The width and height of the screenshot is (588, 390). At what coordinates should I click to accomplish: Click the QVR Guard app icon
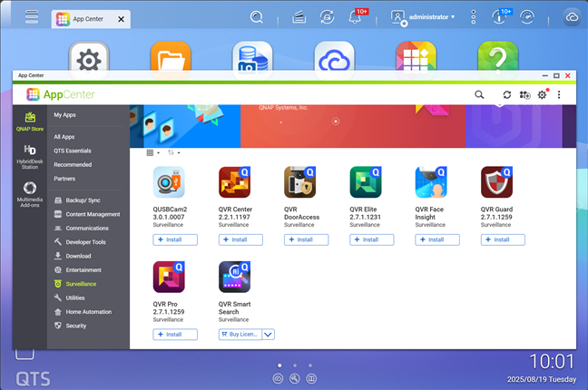pyautogui.click(x=496, y=182)
